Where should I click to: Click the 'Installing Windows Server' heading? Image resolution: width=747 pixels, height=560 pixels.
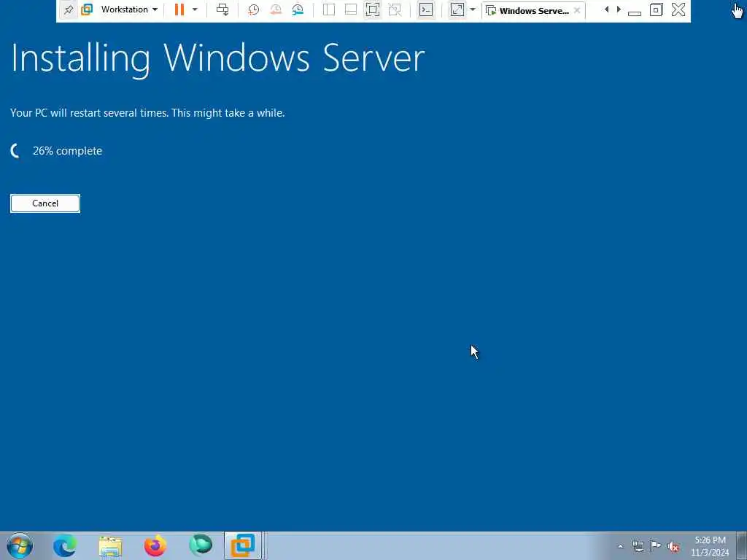217,59
